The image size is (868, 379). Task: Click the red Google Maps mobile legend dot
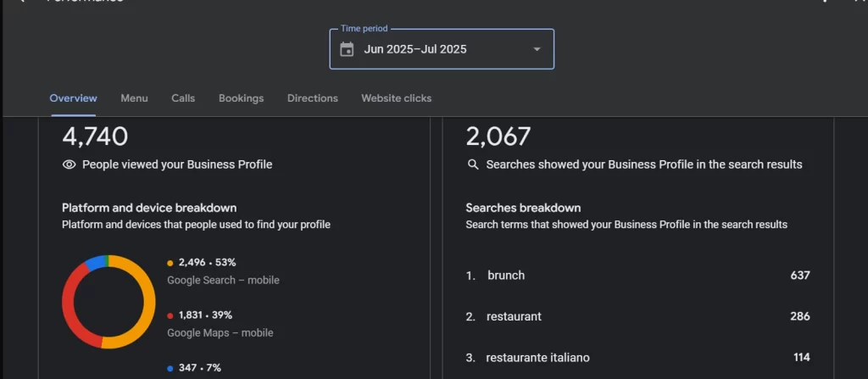tap(170, 315)
